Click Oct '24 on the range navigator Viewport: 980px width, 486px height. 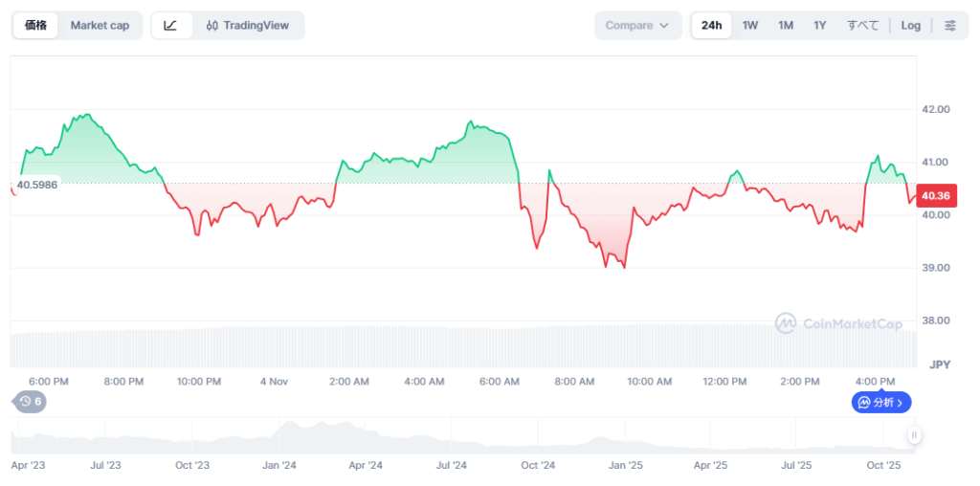point(537,466)
